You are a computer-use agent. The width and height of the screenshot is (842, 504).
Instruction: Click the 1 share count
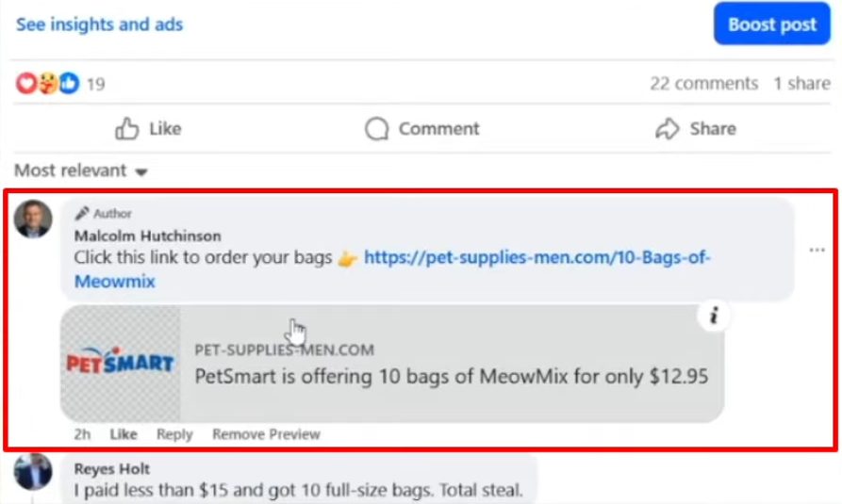(x=801, y=84)
